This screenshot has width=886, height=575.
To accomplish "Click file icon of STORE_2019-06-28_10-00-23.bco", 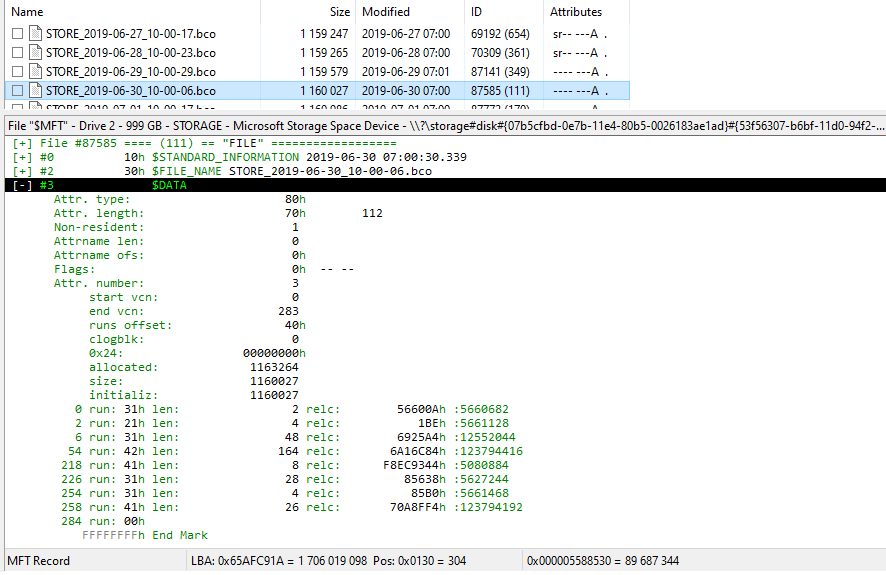I will [35, 53].
